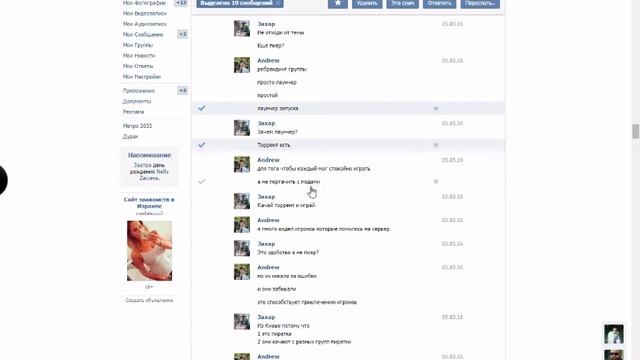
Task: Open Мои Настройки in left menu
Action: point(142,77)
